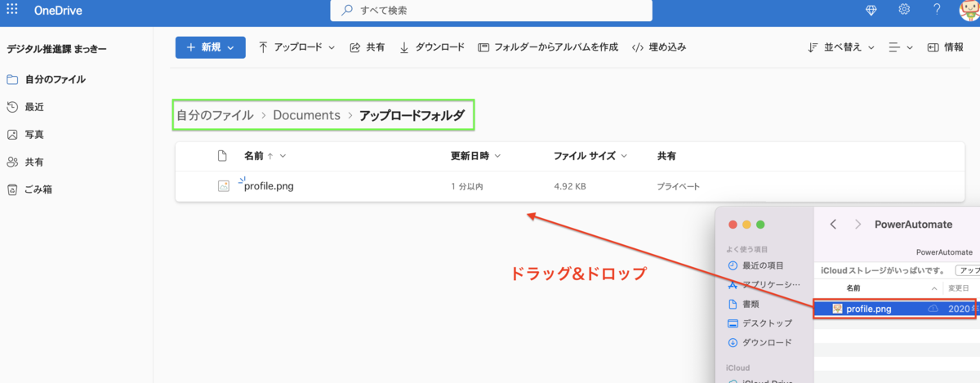The height and width of the screenshot is (383, 980).
Task: Click the 共有 column header
Action: click(x=666, y=156)
